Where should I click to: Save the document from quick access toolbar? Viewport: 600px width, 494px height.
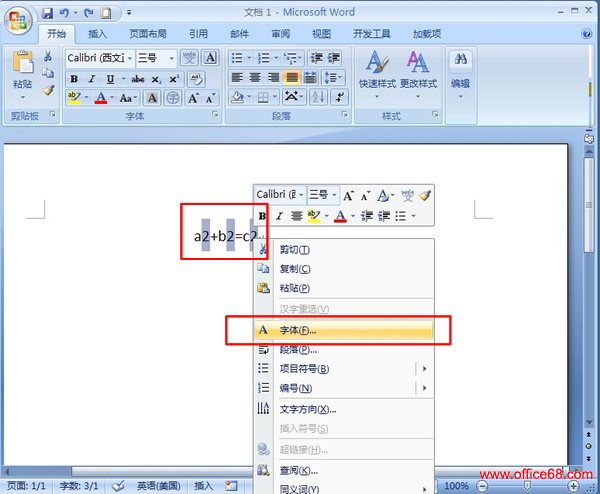pos(47,13)
